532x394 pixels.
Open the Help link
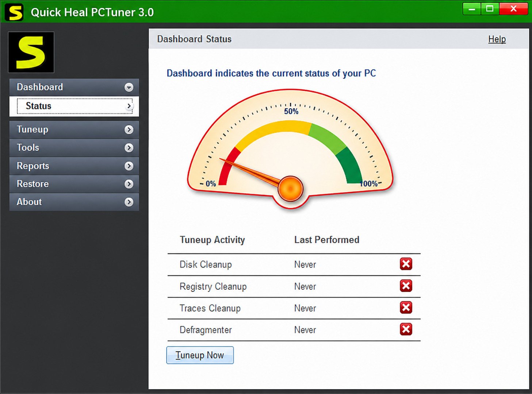tap(497, 39)
